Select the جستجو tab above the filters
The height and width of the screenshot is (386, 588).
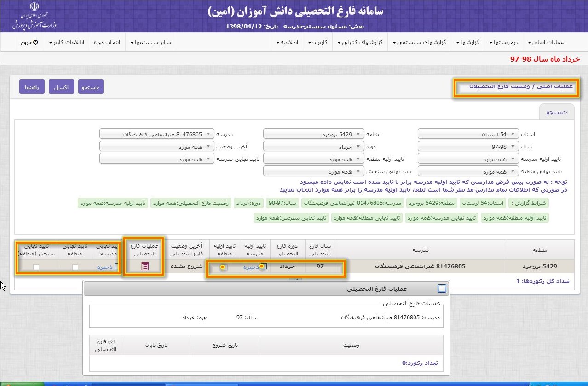coord(556,112)
